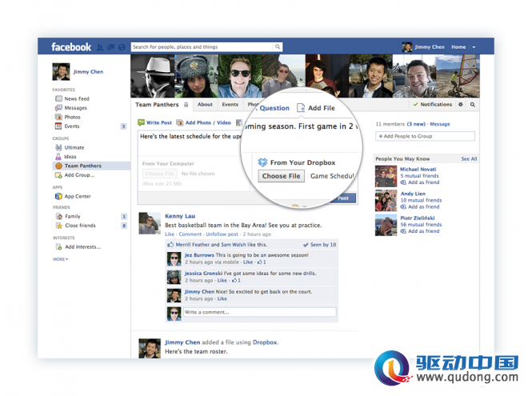The image size is (532, 396).
Task: Open Michael Novati's profile thumbnail
Action: pos(386,176)
